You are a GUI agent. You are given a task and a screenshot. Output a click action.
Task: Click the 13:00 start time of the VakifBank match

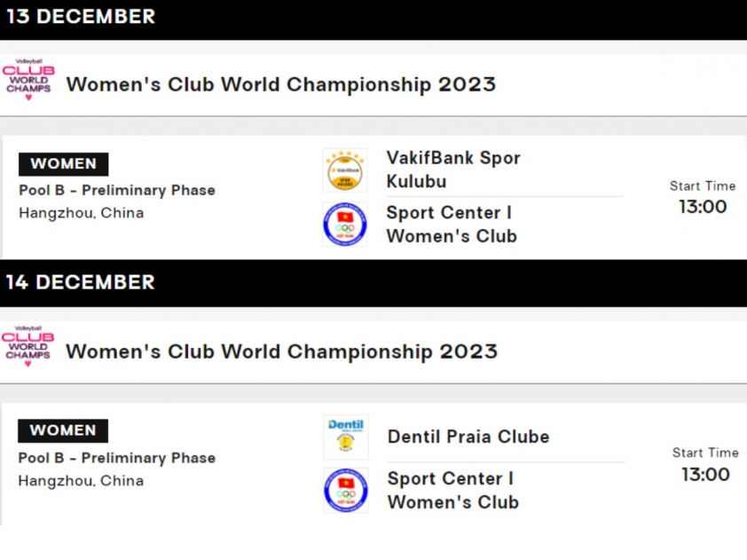click(x=703, y=207)
